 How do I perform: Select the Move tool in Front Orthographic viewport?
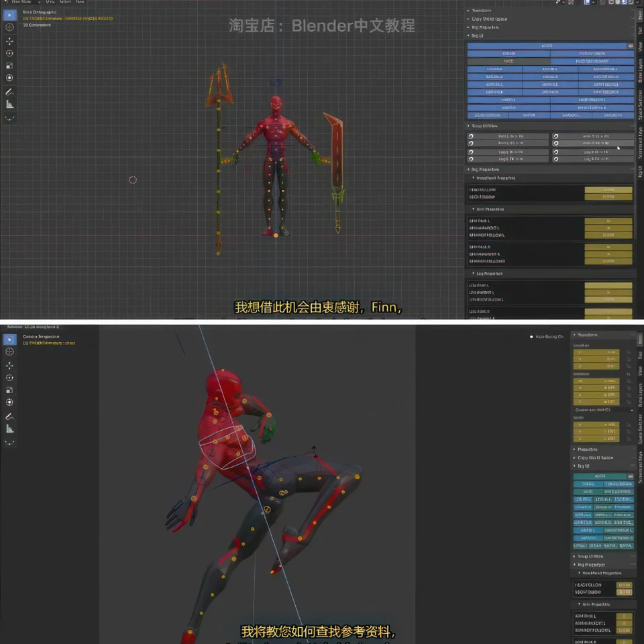9,41
